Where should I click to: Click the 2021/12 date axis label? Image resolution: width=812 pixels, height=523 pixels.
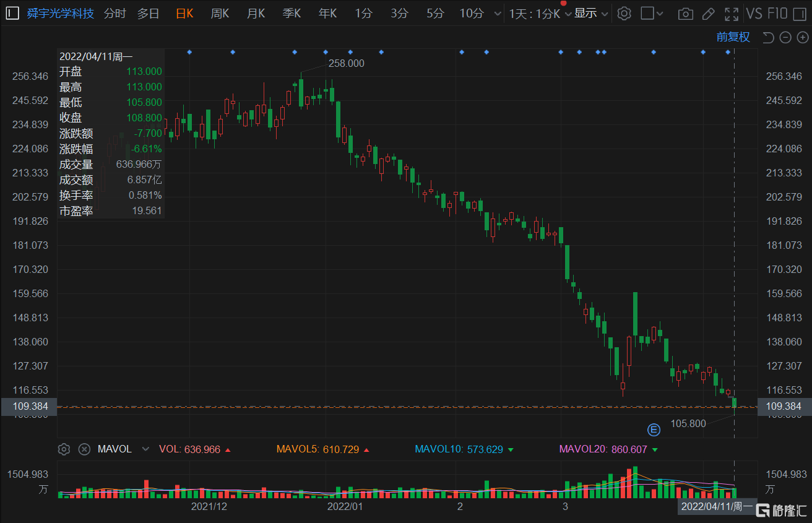pyautogui.click(x=209, y=506)
